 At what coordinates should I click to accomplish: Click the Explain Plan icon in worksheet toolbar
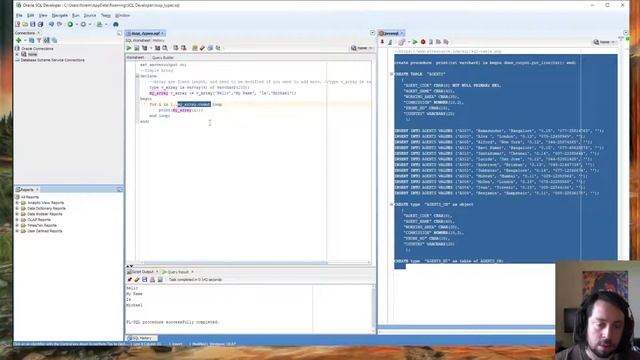tap(144, 48)
